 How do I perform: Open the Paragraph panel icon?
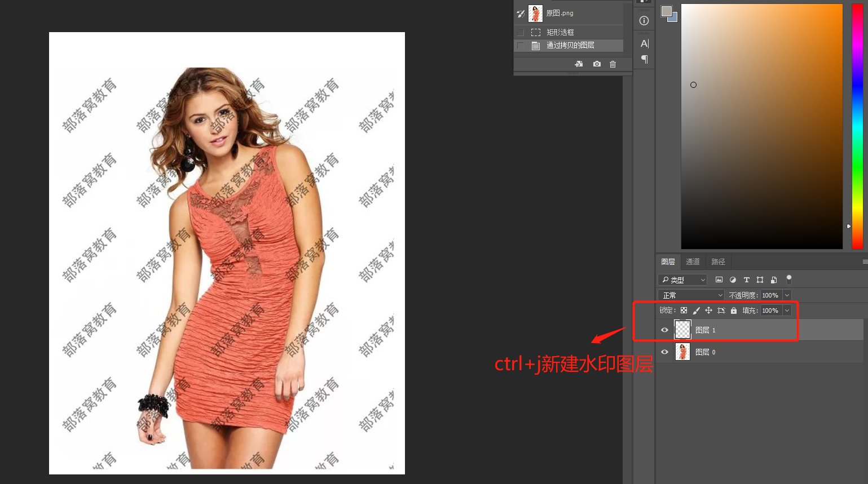pos(644,59)
